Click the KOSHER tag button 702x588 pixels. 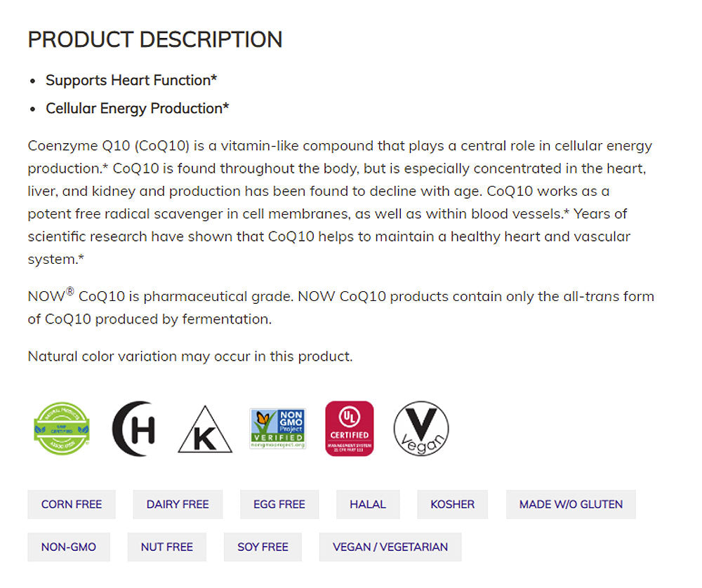pyautogui.click(x=453, y=505)
